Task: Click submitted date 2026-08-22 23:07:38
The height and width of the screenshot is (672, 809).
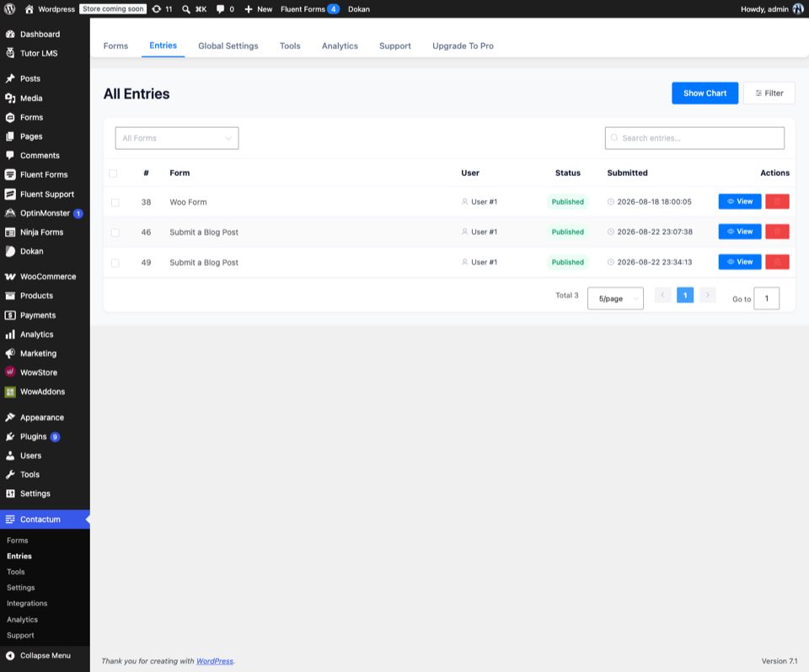Action: (x=655, y=232)
